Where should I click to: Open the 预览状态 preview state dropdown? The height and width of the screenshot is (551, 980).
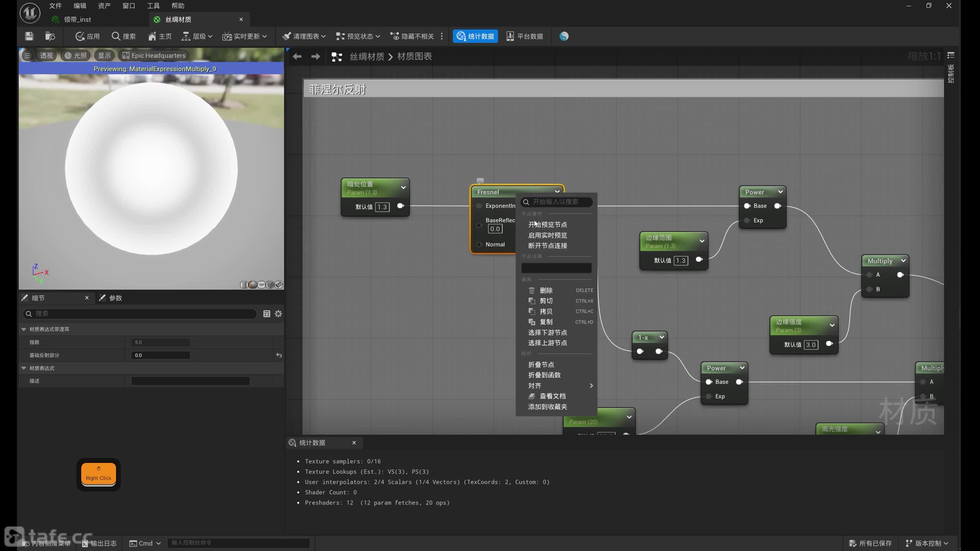pos(358,36)
